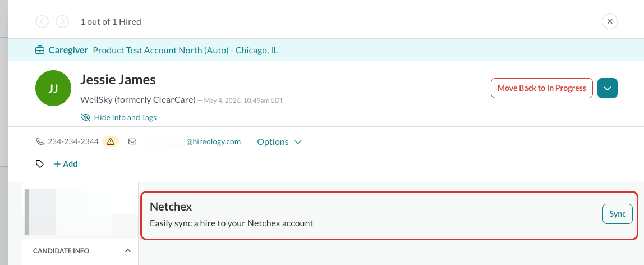Open the @hireology.com email link
This screenshot has width=644, height=265.
point(213,141)
